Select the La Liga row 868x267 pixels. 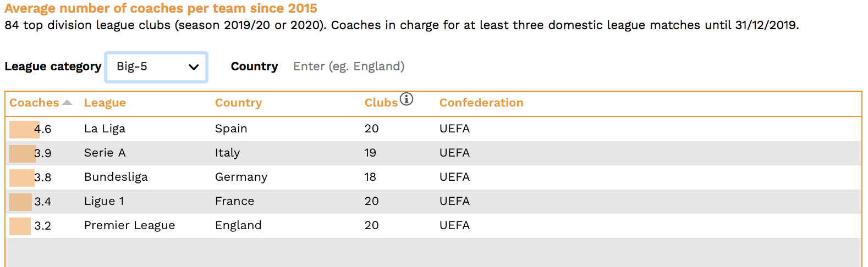click(433, 129)
